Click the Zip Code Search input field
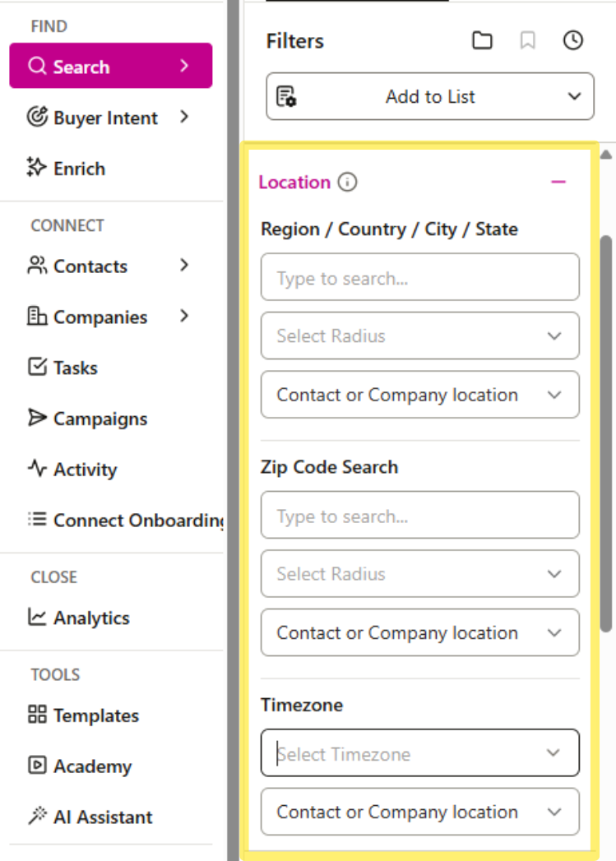Viewport: 616px width, 861px height. 419,515
